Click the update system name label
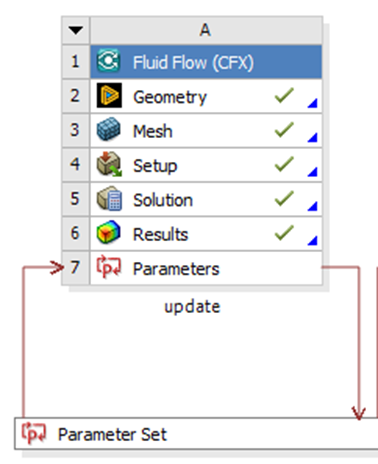This screenshot has width=378, height=464. coord(192,307)
